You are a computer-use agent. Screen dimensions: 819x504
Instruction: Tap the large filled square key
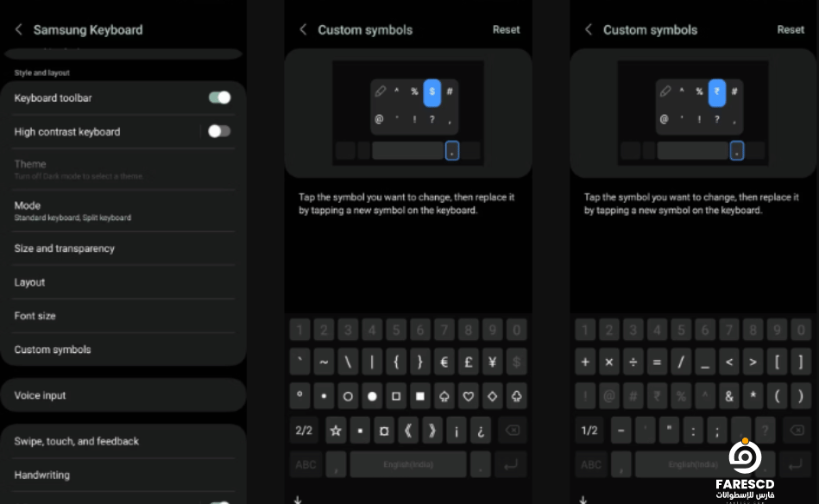(x=420, y=396)
